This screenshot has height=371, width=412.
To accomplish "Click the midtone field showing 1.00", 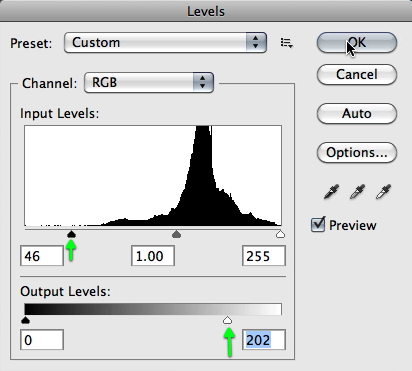I will (153, 256).
